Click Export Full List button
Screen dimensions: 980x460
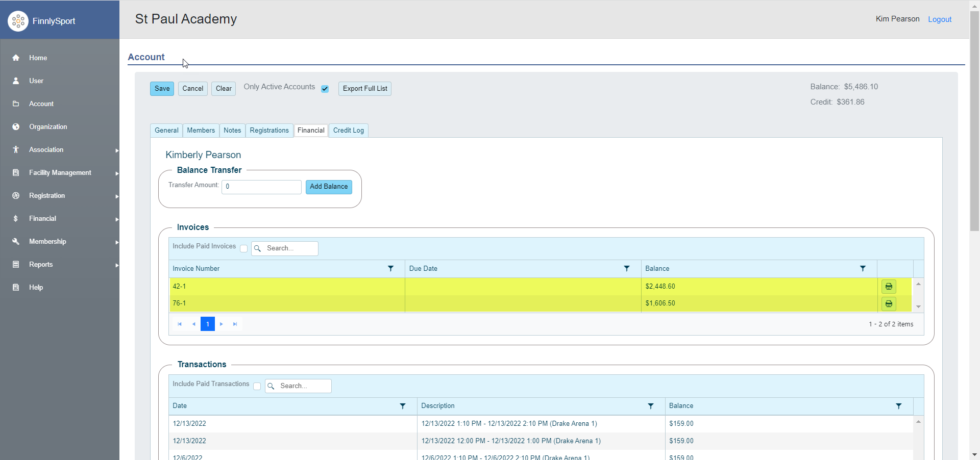click(x=365, y=89)
